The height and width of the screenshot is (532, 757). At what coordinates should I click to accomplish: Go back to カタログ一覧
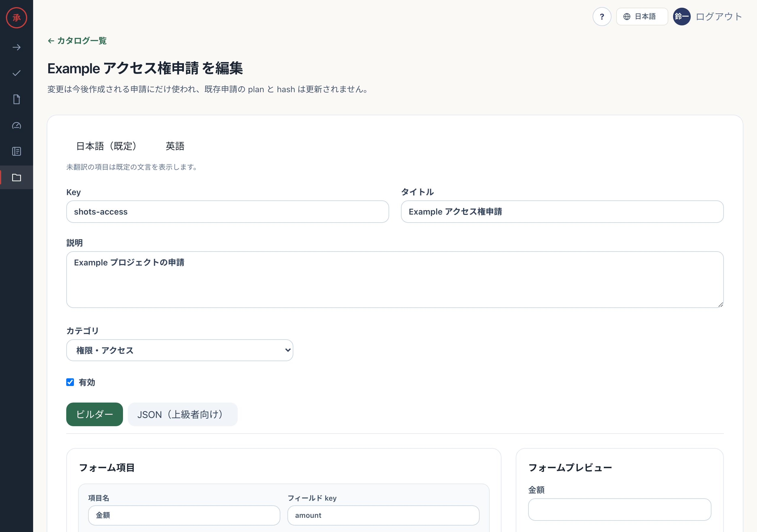click(77, 40)
